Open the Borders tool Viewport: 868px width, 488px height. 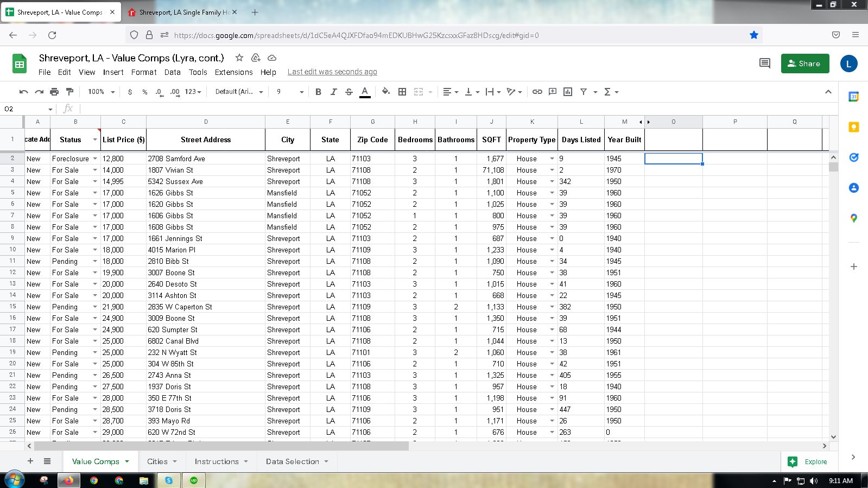tap(402, 92)
